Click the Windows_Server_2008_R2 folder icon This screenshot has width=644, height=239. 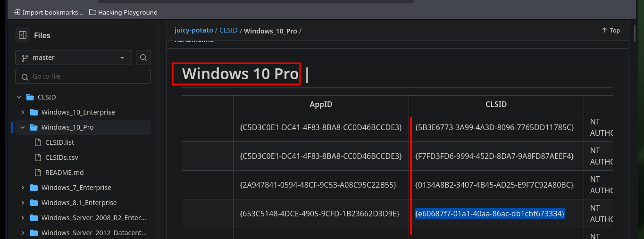pyautogui.click(x=34, y=218)
